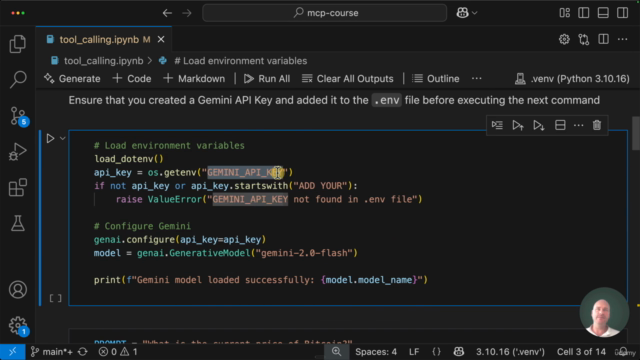Open the Testing flask view
640x360 pixels.
tap(18, 223)
